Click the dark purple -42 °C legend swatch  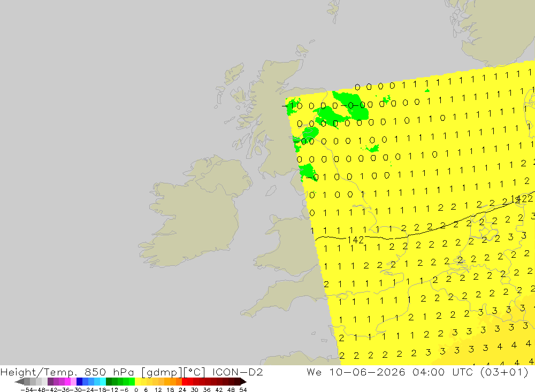[x=50, y=381]
